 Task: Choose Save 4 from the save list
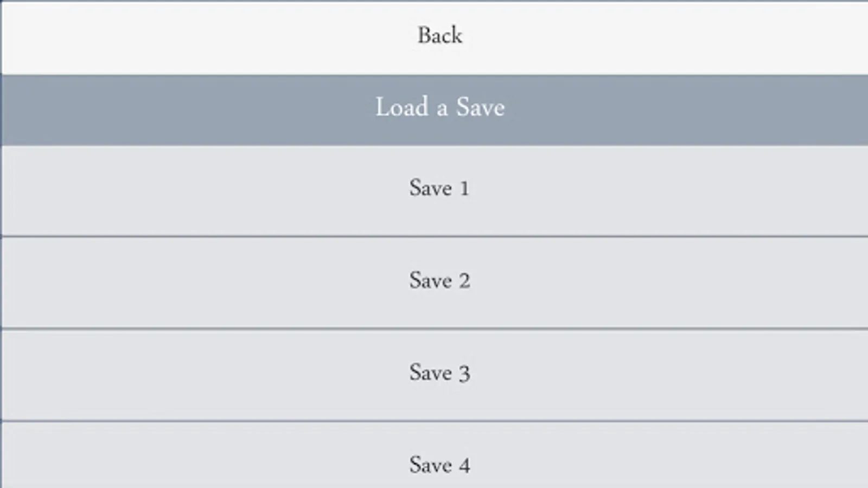(x=439, y=464)
